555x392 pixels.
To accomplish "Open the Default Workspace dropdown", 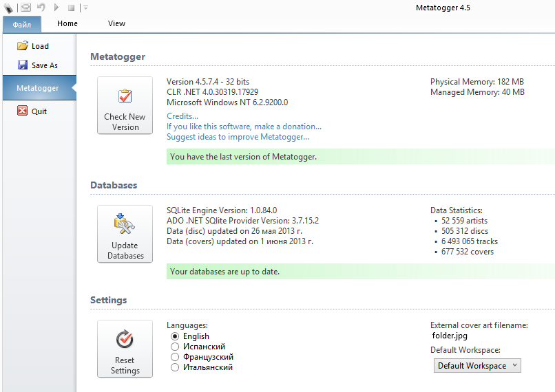I will (x=477, y=366).
